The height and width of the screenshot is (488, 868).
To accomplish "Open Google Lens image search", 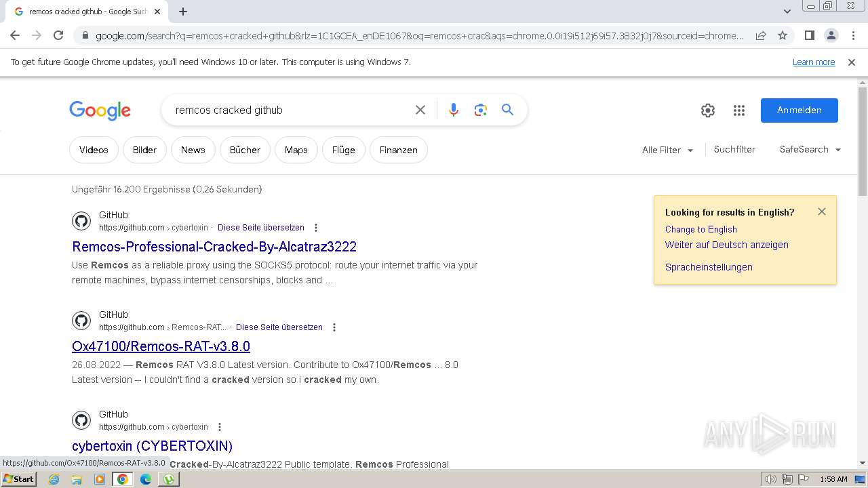I will pos(481,110).
